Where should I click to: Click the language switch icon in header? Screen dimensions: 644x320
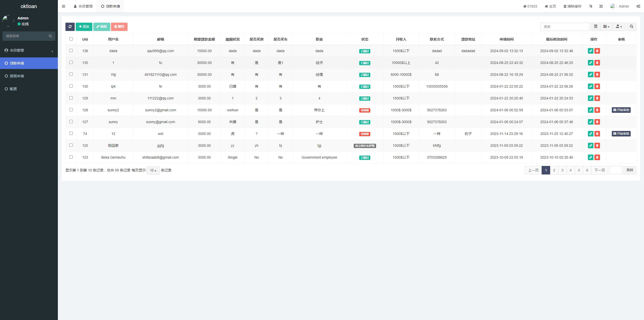point(590,6)
